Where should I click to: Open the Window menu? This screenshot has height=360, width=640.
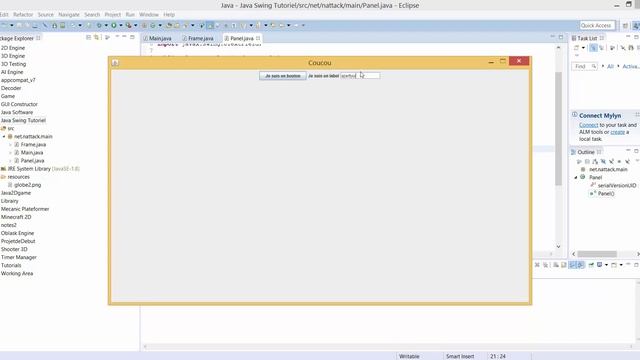pyautogui.click(x=149, y=14)
